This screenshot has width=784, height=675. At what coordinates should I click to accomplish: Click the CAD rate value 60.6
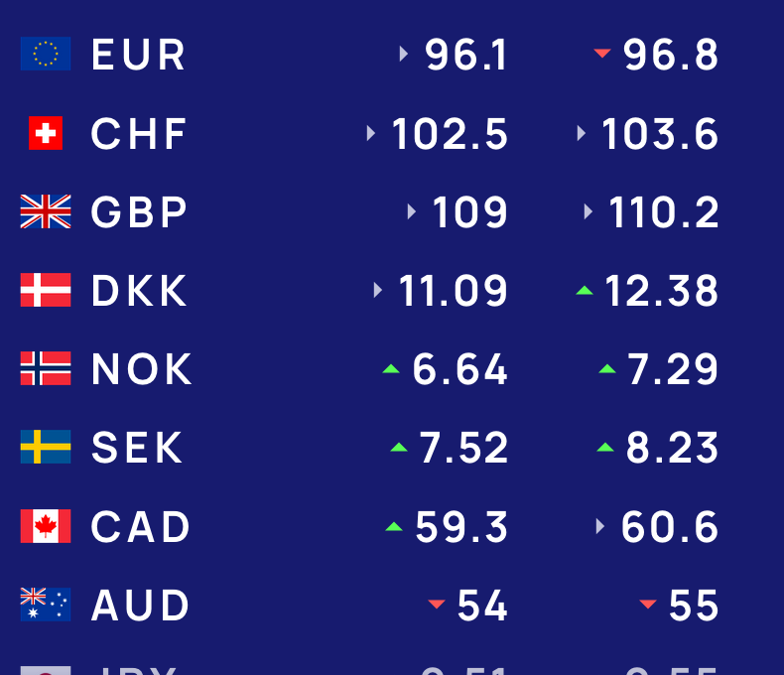point(670,527)
